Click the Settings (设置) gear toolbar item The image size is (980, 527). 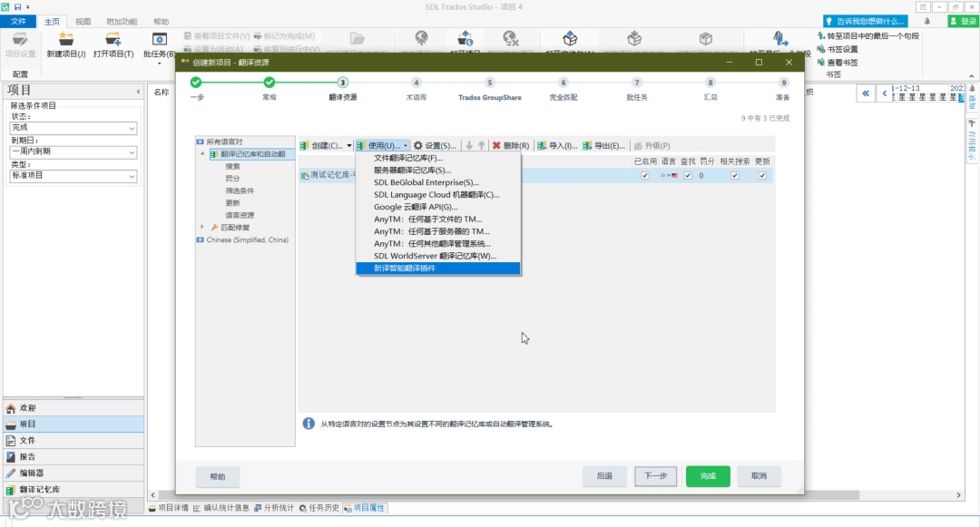[435, 145]
